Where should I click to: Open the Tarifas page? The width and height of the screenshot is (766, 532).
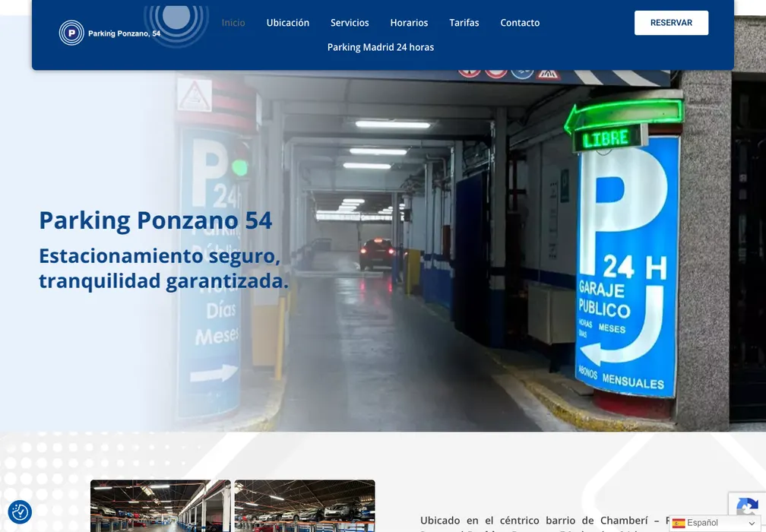464,23
